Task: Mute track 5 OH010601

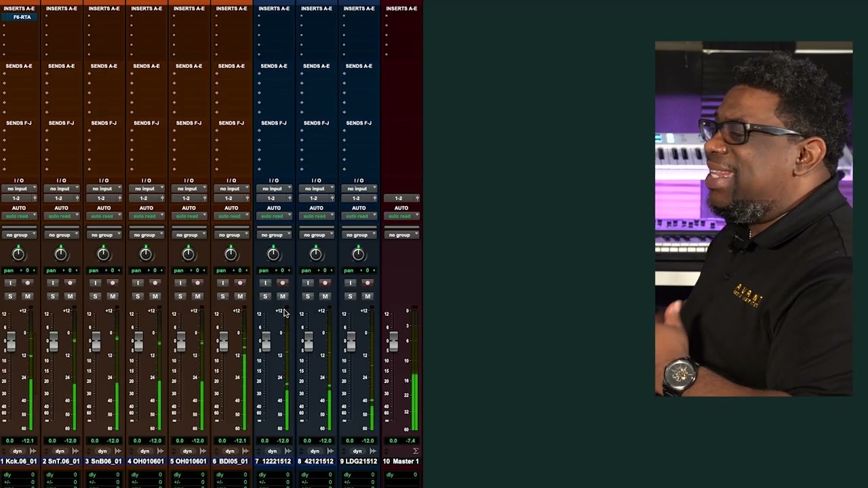Action: [197, 296]
